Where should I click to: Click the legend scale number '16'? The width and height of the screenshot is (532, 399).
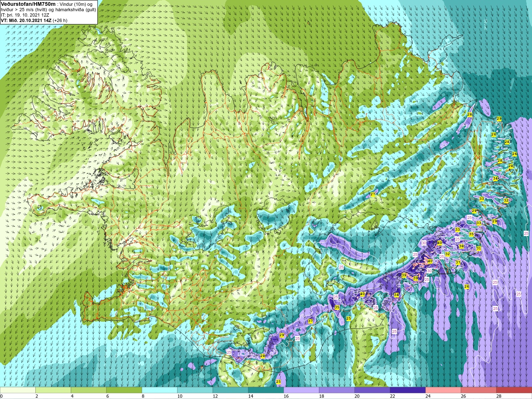coord(286,396)
